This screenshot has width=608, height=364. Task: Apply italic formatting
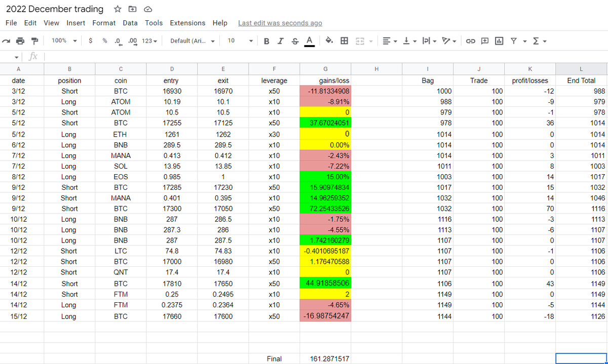[x=281, y=41]
